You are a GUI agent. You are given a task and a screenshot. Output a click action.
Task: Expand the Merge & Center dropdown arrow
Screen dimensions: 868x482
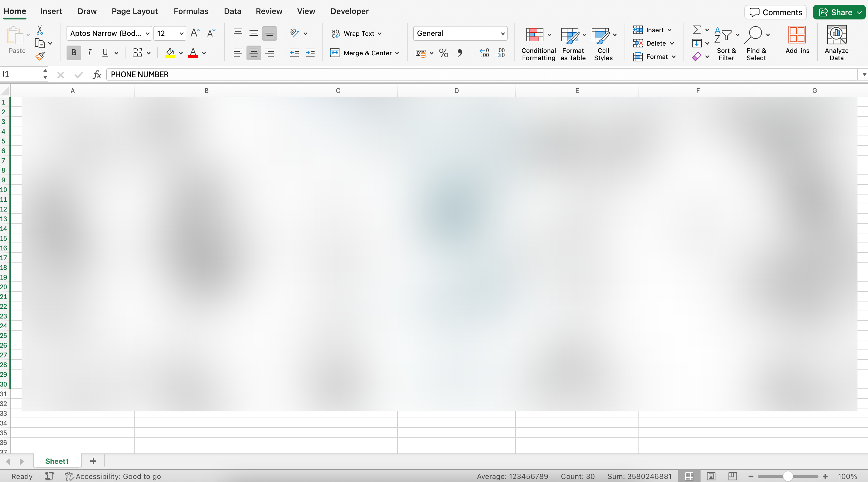(397, 53)
